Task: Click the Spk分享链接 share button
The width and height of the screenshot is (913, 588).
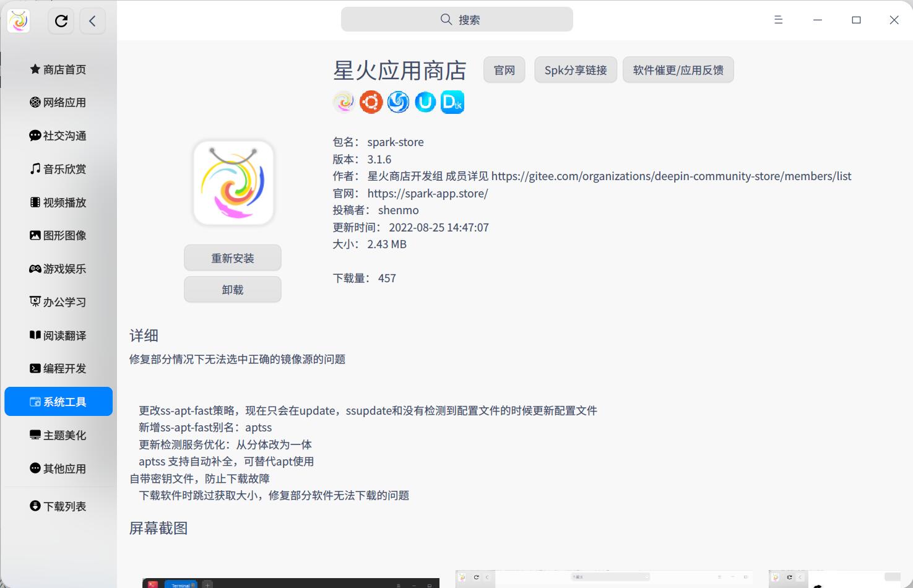Action: pos(575,69)
